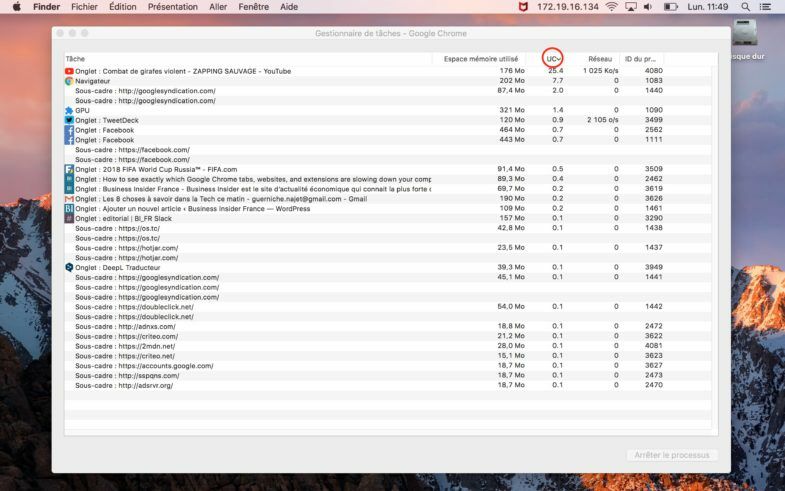Select the 2018 FIFA World Cup row
785x491 pixels.
pos(388,169)
